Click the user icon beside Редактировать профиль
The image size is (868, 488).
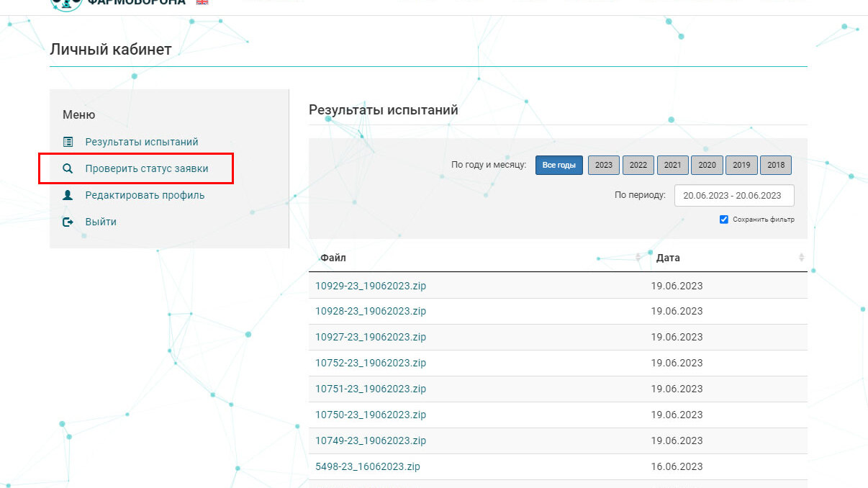(x=68, y=195)
